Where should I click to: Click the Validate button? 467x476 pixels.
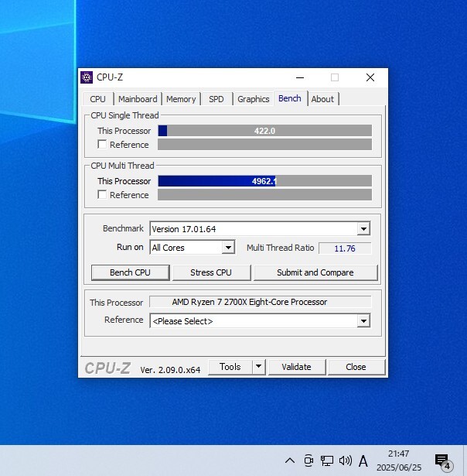(297, 367)
